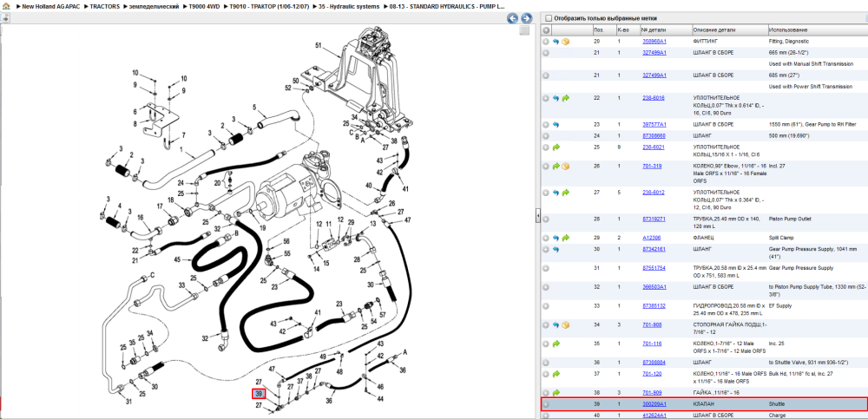This screenshot has height=419, width=868.
Task: Open part number link 358968A1
Action: [x=654, y=42]
